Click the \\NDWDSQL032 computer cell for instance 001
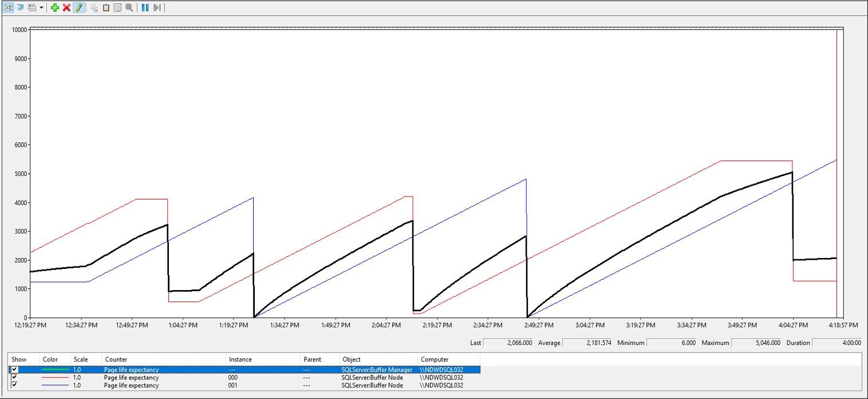Screen dimensions: 868x399 (441, 385)
